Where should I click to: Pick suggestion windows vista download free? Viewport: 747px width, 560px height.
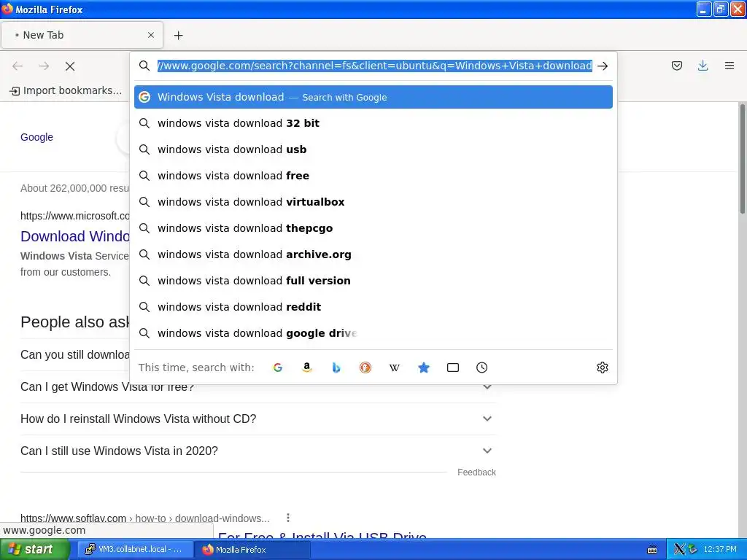pos(373,176)
